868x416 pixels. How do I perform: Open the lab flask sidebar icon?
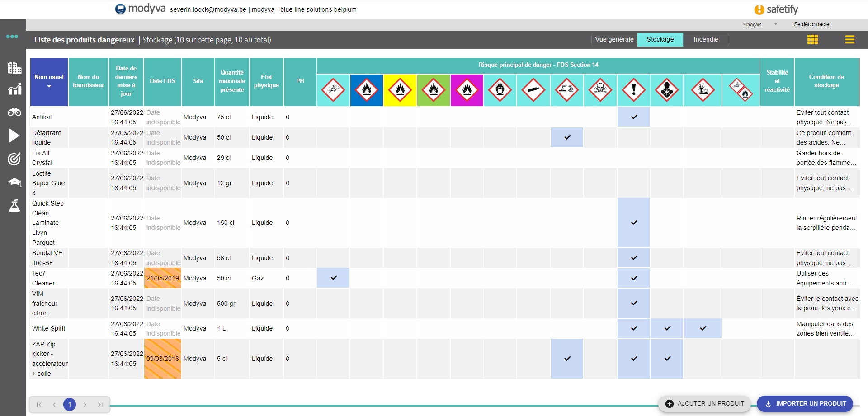point(14,206)
